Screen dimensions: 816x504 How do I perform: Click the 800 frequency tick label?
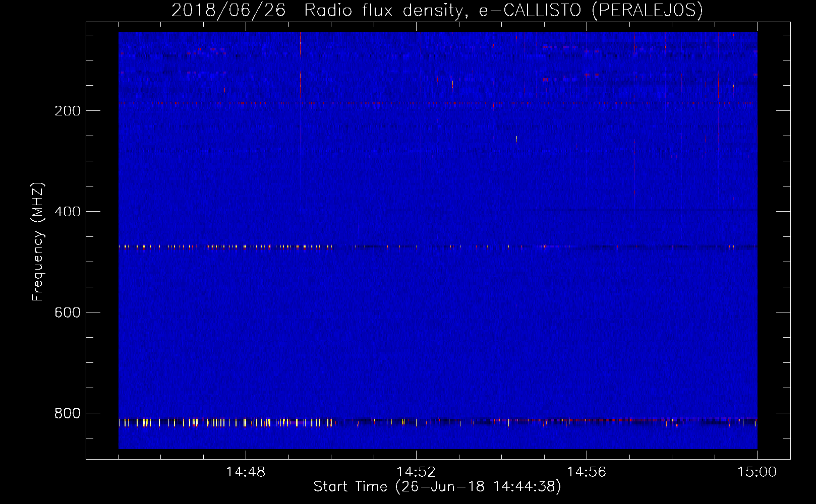(68, 413)
